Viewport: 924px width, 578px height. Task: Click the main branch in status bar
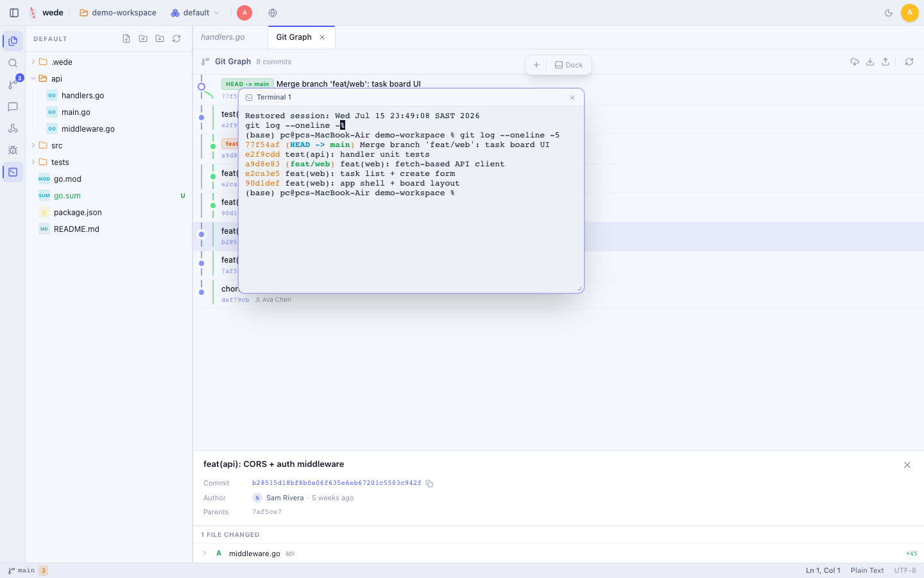click(21, 570)
